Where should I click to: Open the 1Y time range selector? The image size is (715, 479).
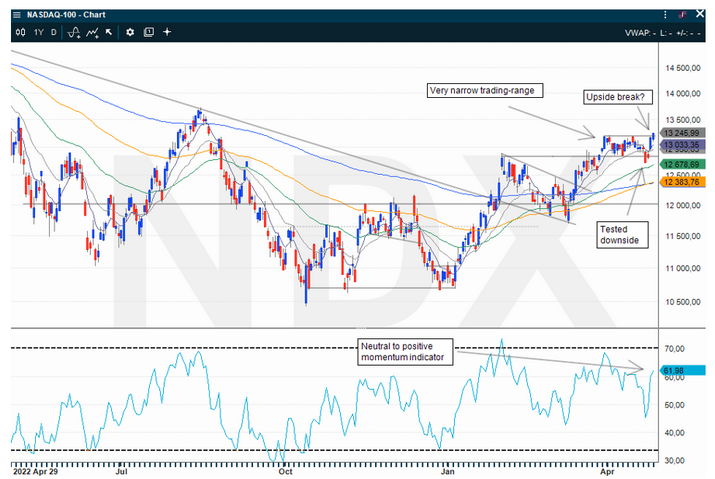click(39, 32)
